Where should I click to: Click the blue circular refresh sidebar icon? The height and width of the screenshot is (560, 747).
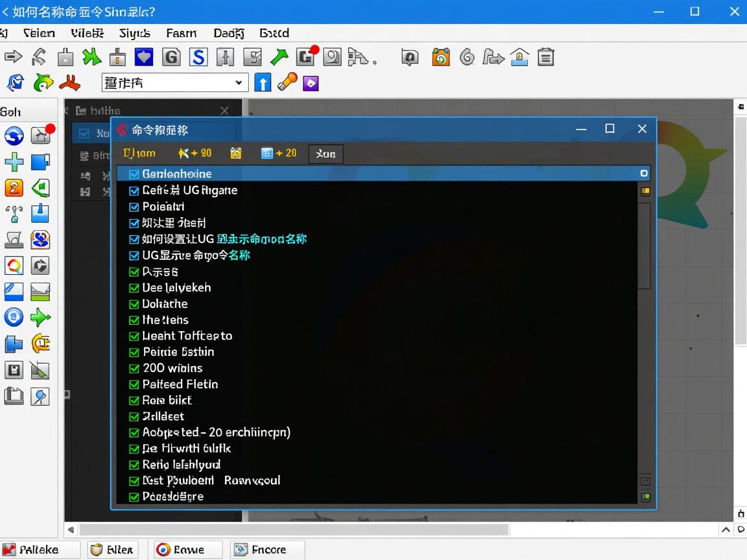coord(14,135)
